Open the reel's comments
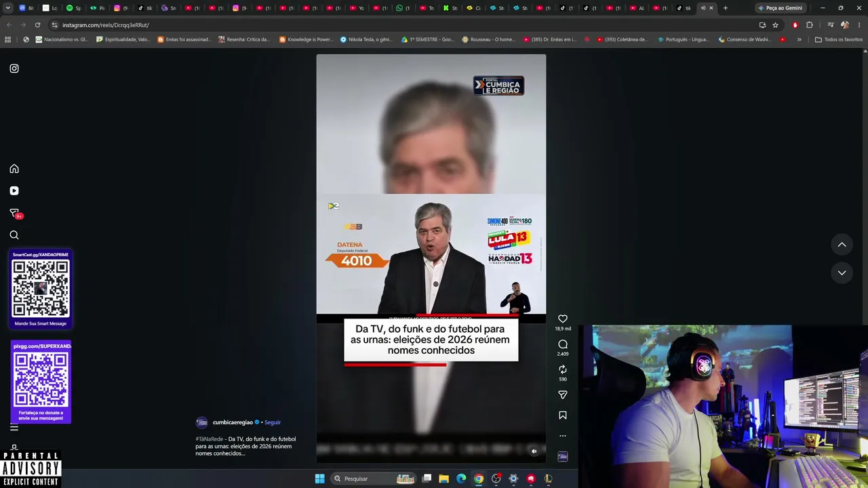This screenshot has height=488, width=868. [x=563, y=344]
